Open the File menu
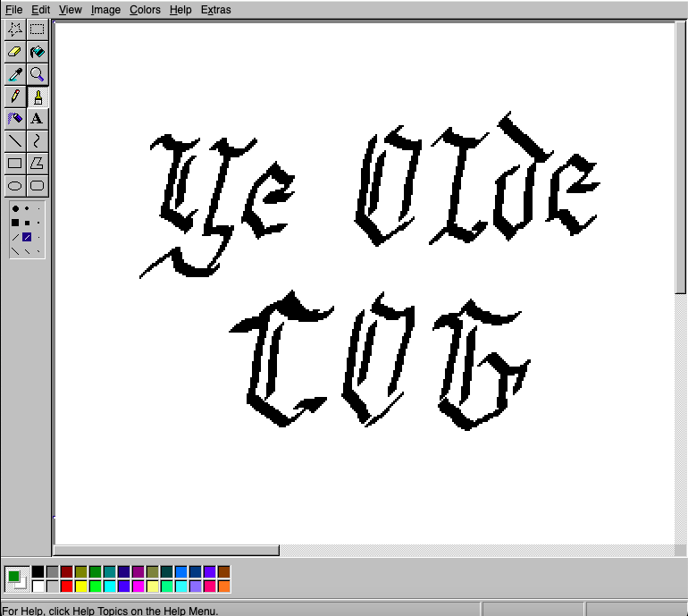 pos(13,10)
